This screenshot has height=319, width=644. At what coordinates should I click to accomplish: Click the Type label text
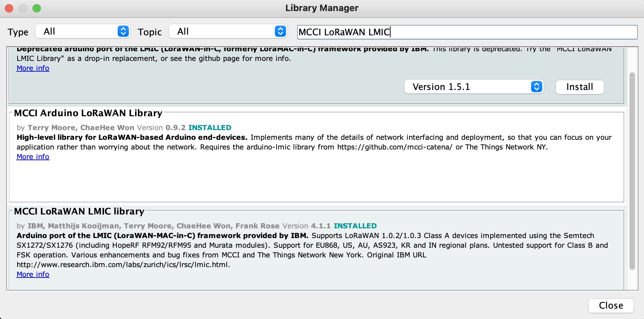[x=18, y=32]
